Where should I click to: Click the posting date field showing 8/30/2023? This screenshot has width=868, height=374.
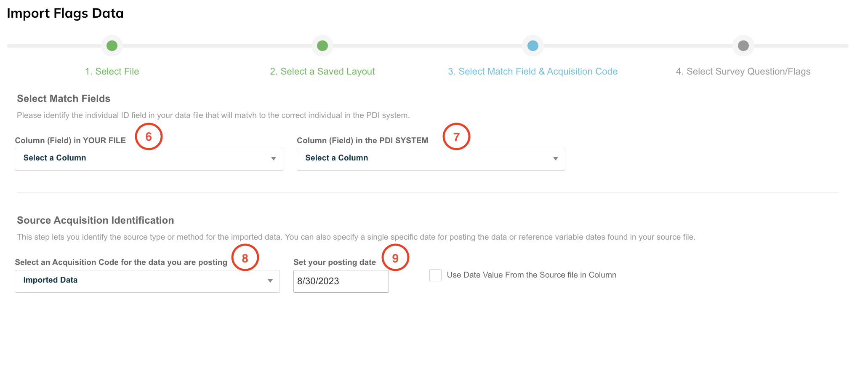341,281
